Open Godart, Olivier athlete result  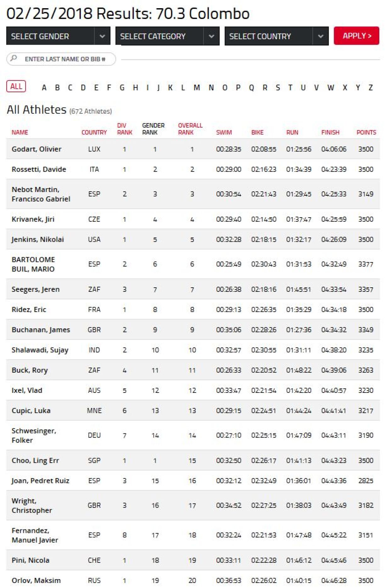click(36, 149)
